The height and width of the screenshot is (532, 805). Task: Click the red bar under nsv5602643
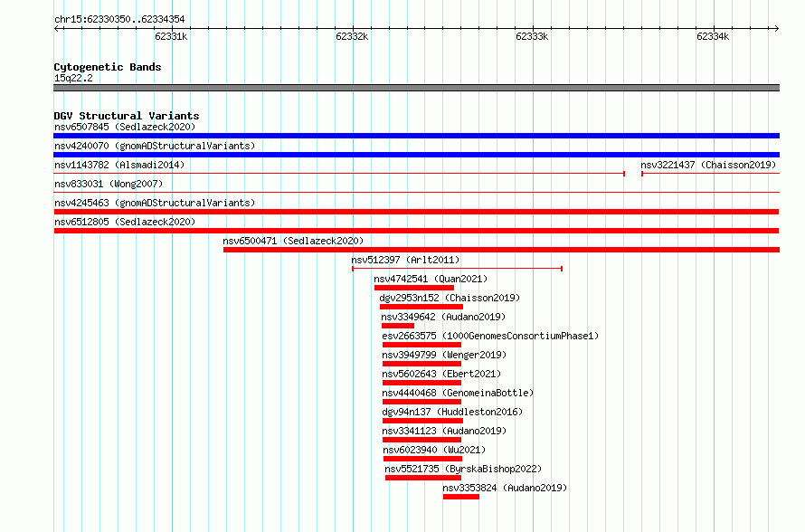coord(421,383)
